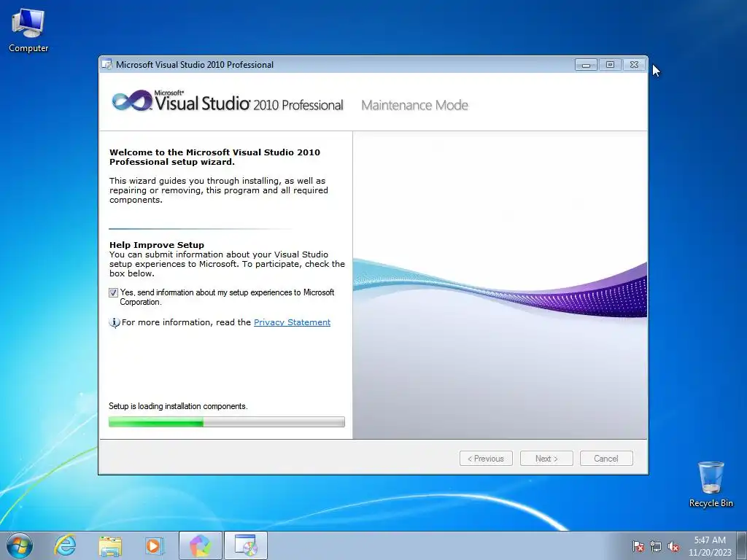The width and height of the screenshot is (747, 560).
Task: Click the setup window title bar icon
Action: (107, 64)
